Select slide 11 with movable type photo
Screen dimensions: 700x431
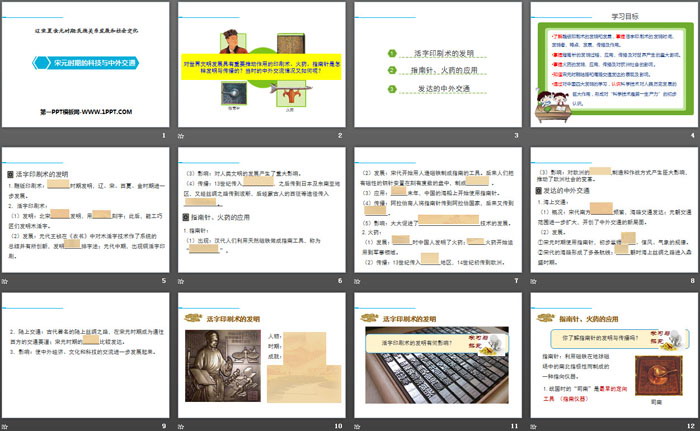tap(438, 356)
